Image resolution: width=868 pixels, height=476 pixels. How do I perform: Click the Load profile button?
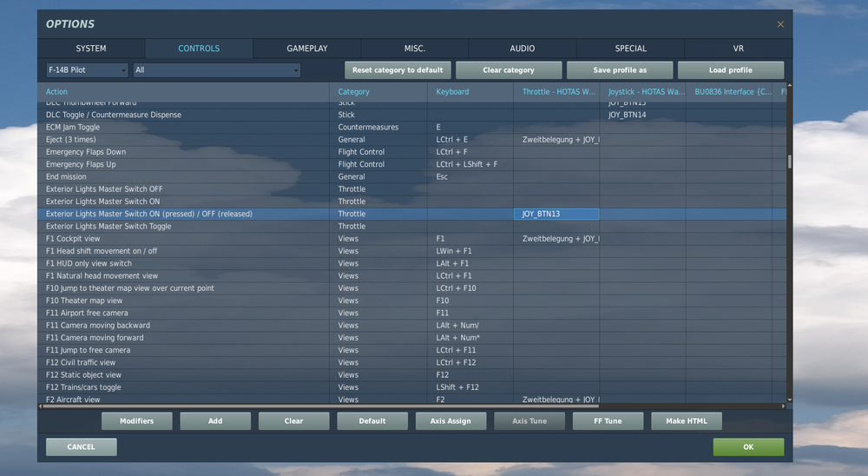(x=730, y=69)
